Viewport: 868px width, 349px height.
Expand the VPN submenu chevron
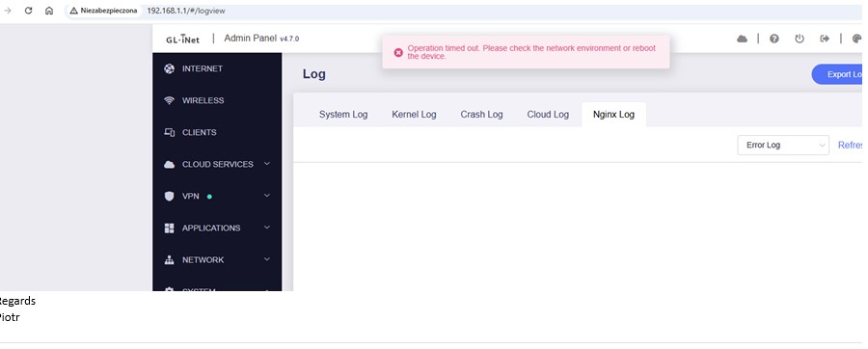(x=267, y=196)
